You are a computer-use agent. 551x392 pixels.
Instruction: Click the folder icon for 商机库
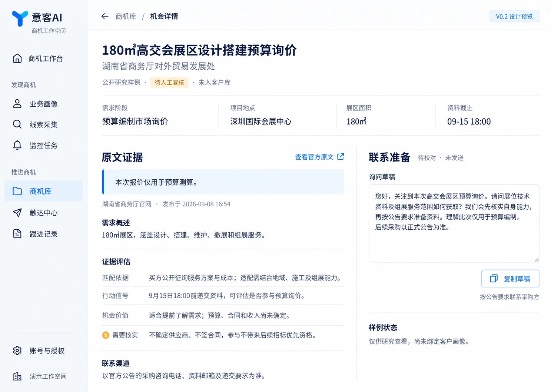point(17,191)
